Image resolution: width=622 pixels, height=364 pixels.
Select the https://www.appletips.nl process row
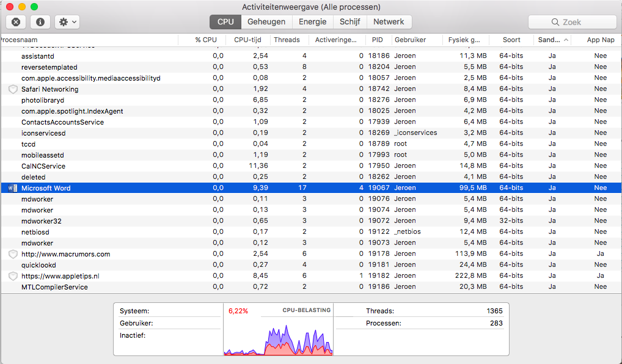311,276
